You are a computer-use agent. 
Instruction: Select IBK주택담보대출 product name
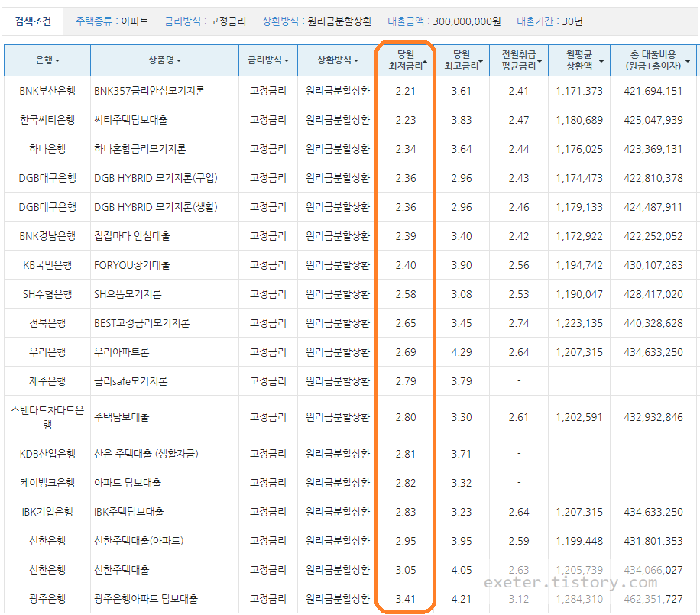(x=128, y=512)
